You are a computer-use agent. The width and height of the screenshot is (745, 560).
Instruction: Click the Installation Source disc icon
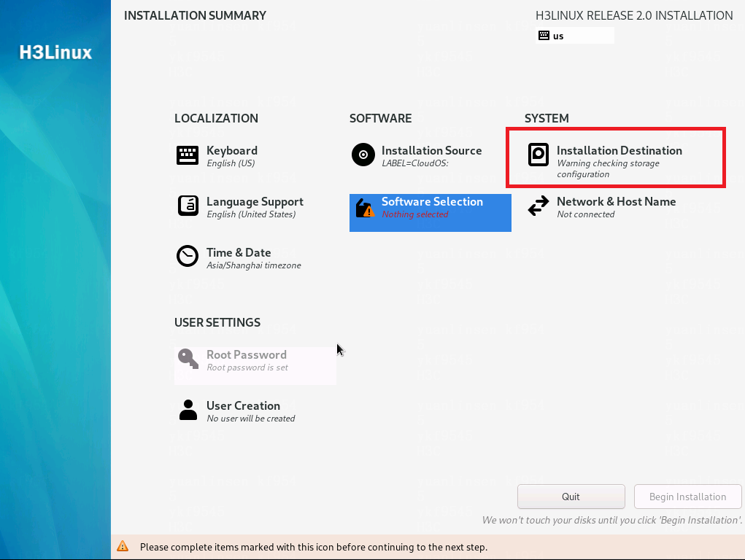tap(363, 155)
